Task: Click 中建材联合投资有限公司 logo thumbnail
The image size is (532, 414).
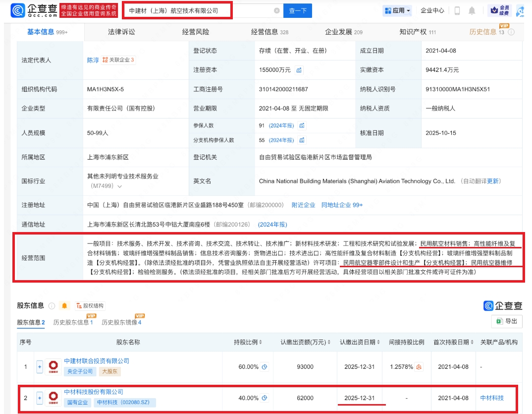Action: point(53,367)
